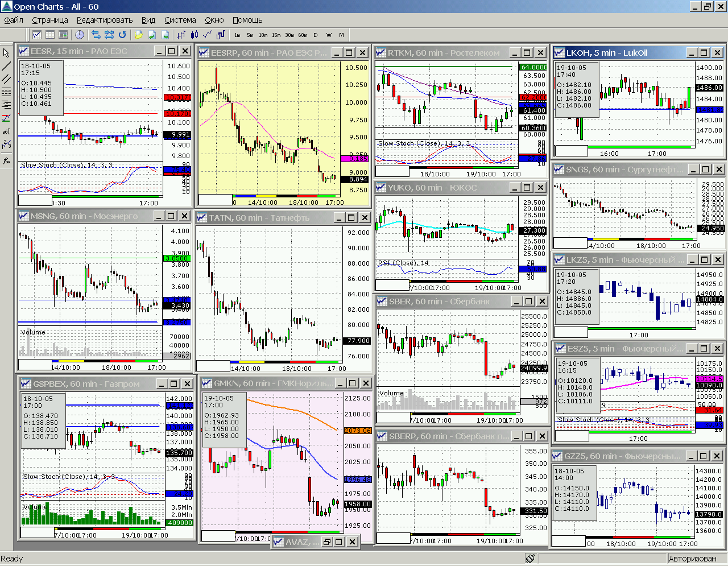Click the first left-right arrows sync icon
728x566 pixels.
click(96, 35)
